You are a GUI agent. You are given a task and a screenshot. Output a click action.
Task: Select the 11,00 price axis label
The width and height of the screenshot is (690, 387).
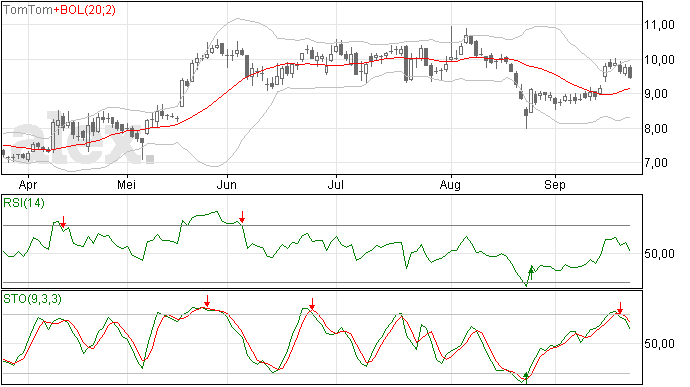click(x=659, y=25)
